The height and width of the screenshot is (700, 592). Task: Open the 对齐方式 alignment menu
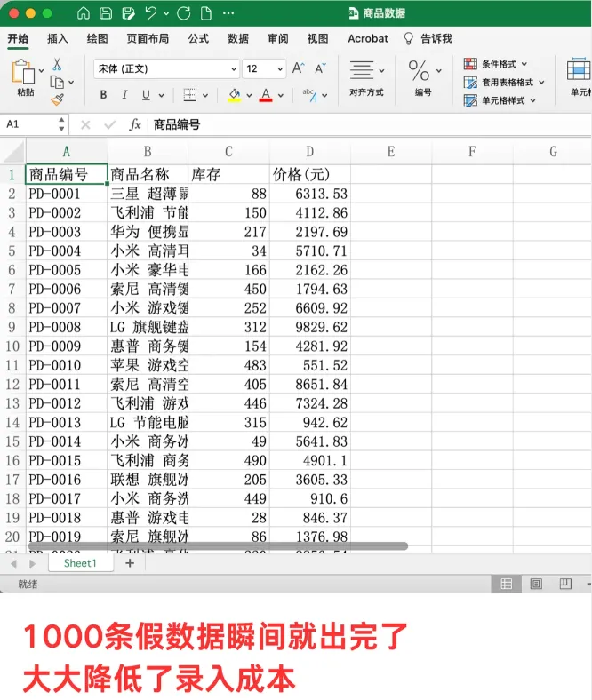point(366,78)
